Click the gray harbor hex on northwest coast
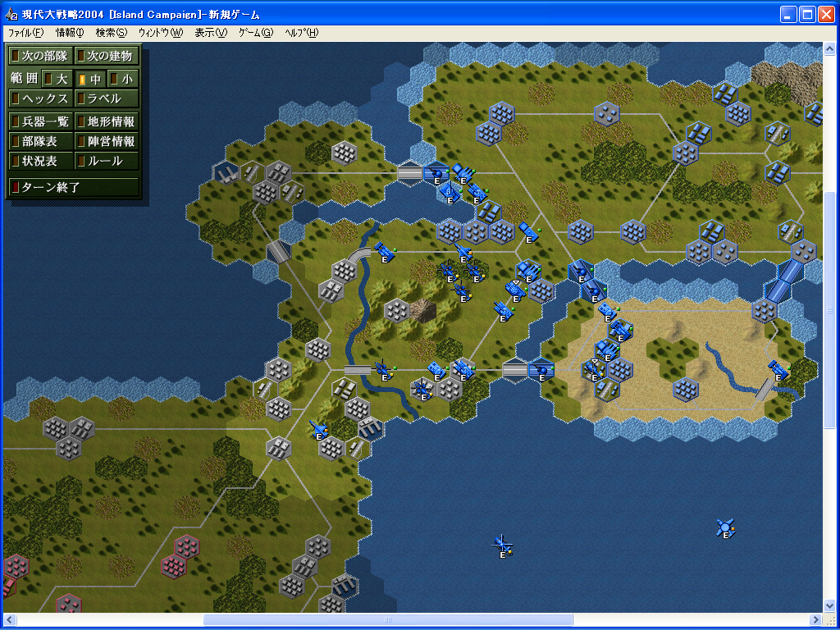This screenshot has width=840, height=630. click(x=226, y=172)
